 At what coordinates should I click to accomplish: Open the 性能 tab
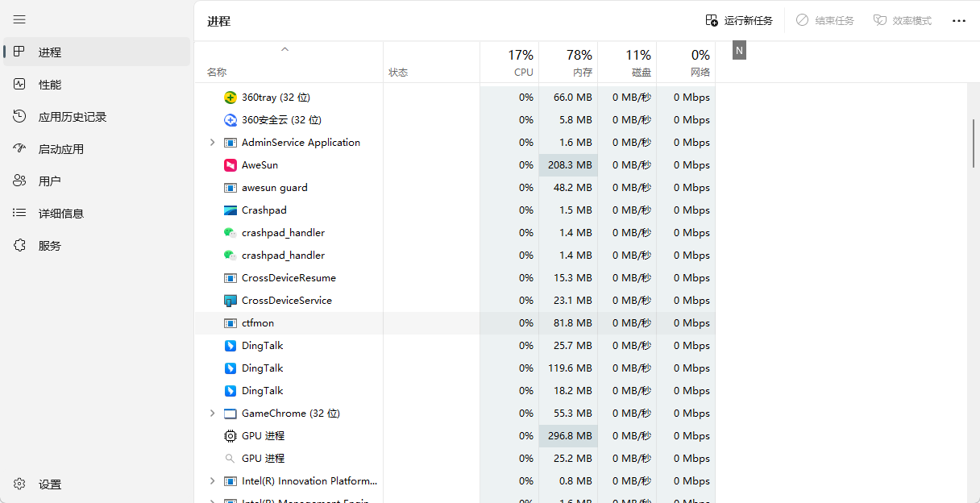click(50, 85)
